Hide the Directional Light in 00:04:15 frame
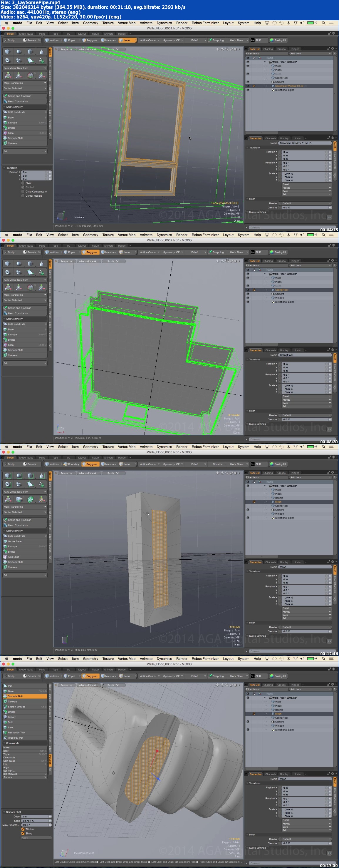The width and height of the screenshot is (339, 868). tap(248, 90)
